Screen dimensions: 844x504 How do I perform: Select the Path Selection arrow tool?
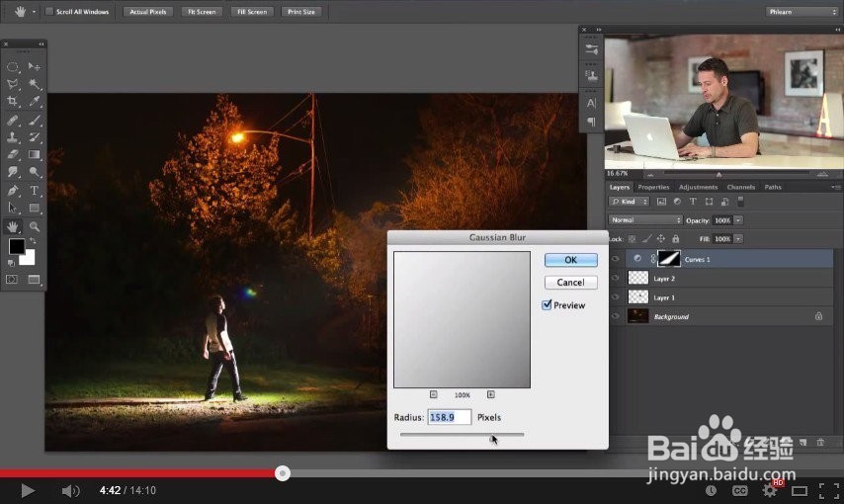click(13, 208)
